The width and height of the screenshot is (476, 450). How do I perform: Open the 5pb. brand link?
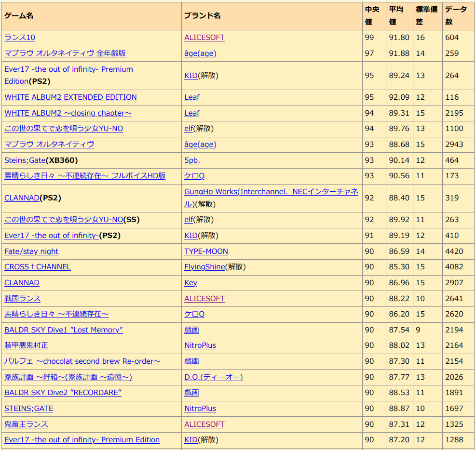192,160
